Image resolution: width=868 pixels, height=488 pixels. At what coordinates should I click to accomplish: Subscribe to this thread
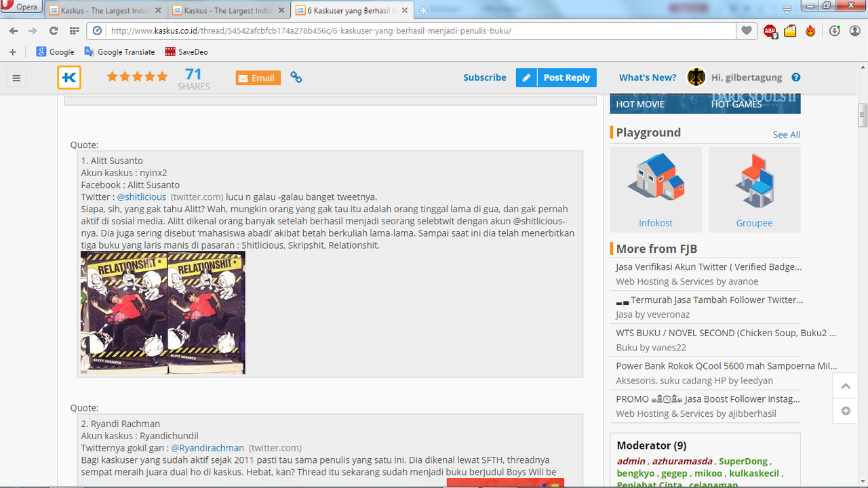[x=485, y=77]
